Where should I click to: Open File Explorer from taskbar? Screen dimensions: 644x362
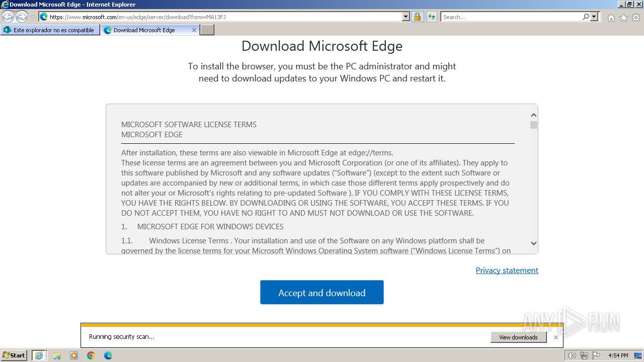click(x=57, y=355)
